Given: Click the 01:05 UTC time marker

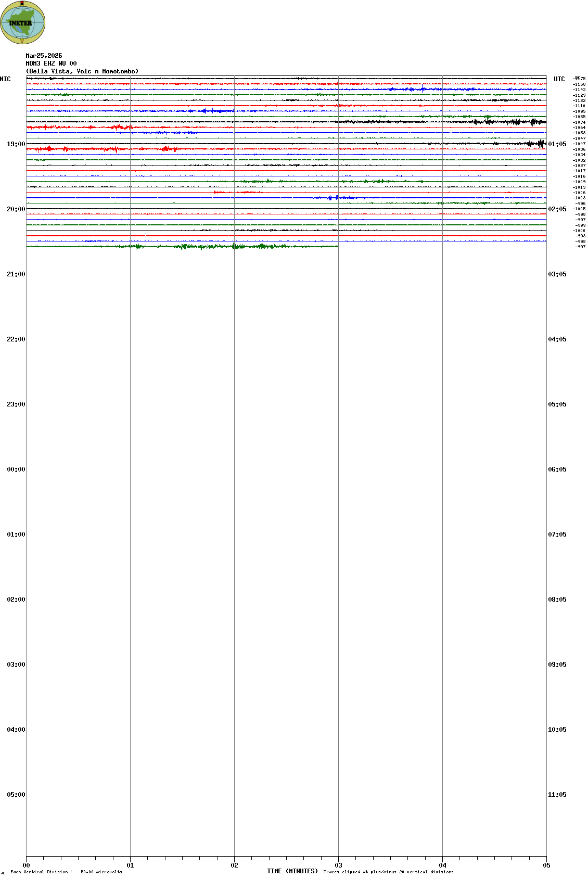Looking at the screenshot, I should tap(557, 144).
